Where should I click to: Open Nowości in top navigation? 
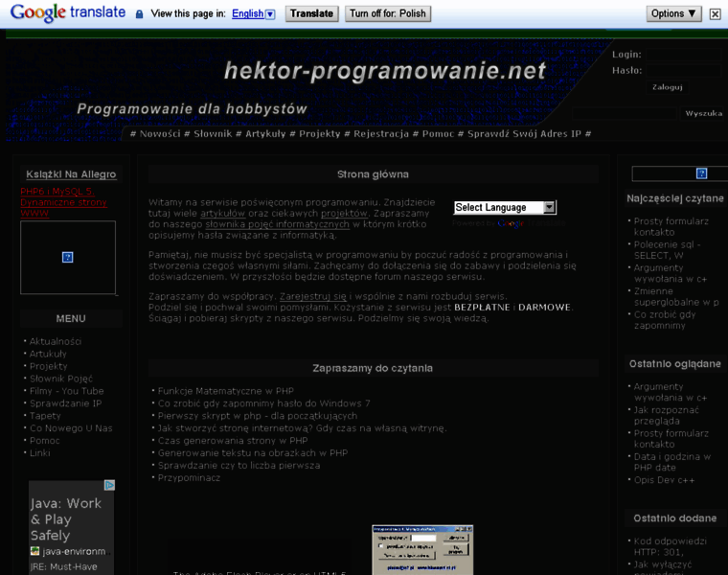(160, 134)
